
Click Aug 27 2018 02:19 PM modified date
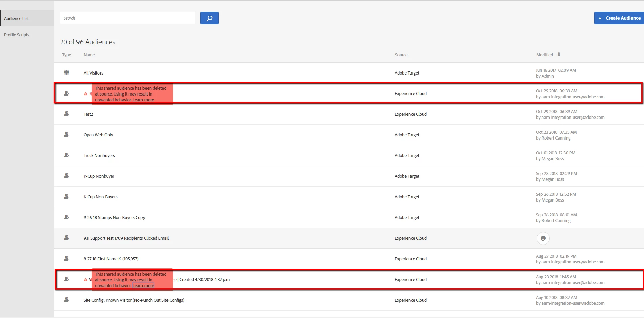click(x=556, y=256)
